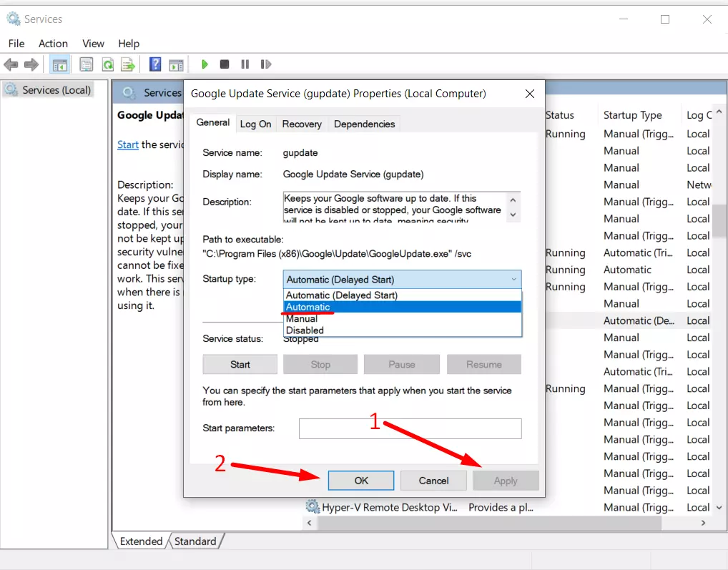The height and width of the screenshot is (570, 728).
Task: Sort by the Log On column header
Action: pos(699,115)
